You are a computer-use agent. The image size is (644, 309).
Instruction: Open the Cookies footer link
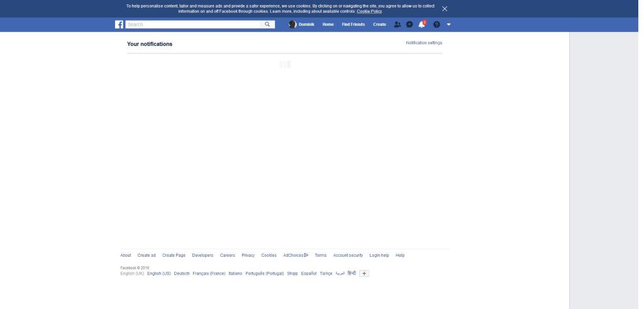tap(269, 255)
